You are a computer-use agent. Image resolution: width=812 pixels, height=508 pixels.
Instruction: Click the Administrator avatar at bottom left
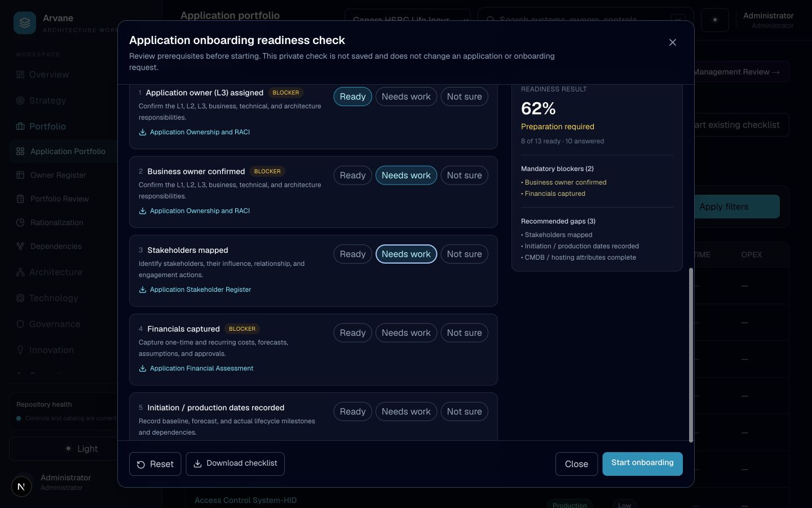click(x=21, y=486)
